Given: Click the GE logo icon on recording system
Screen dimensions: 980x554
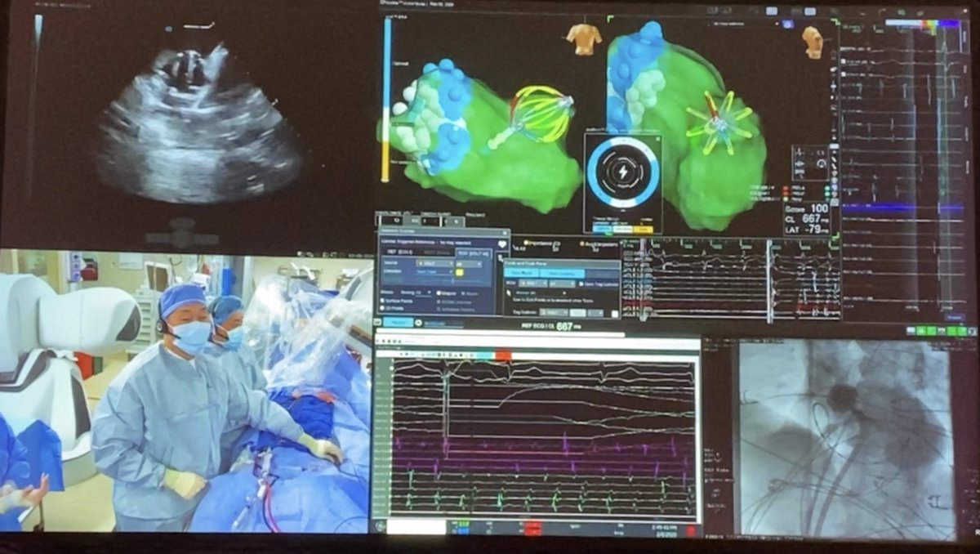Looking at the screenshot, I should 380,526.
